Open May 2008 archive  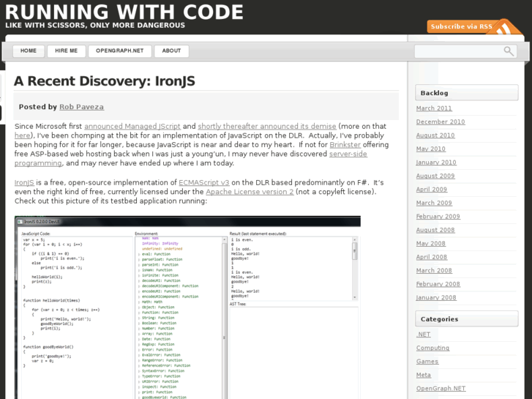click(x=431, y=244)
